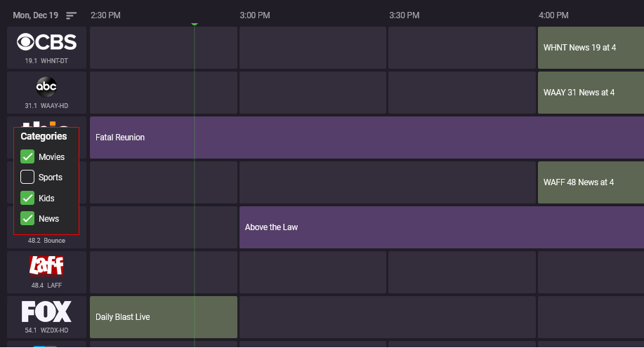The image size is (644, 348).
Task: Select the Fatal Reunion movie listing
Action: 365,138
